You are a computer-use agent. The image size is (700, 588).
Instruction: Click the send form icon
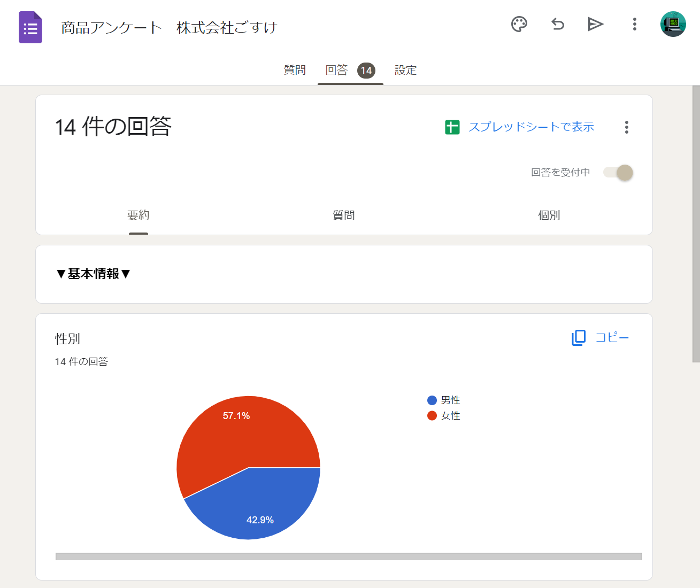coord(595,24)
